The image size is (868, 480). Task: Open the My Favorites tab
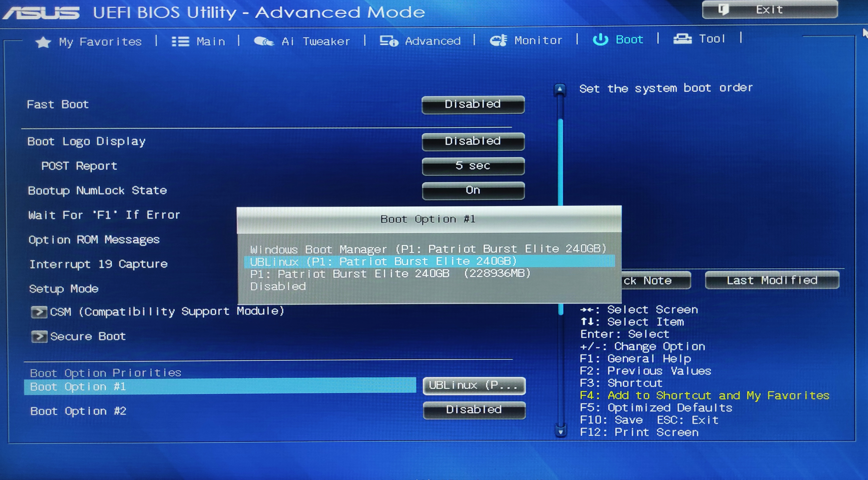89,42
